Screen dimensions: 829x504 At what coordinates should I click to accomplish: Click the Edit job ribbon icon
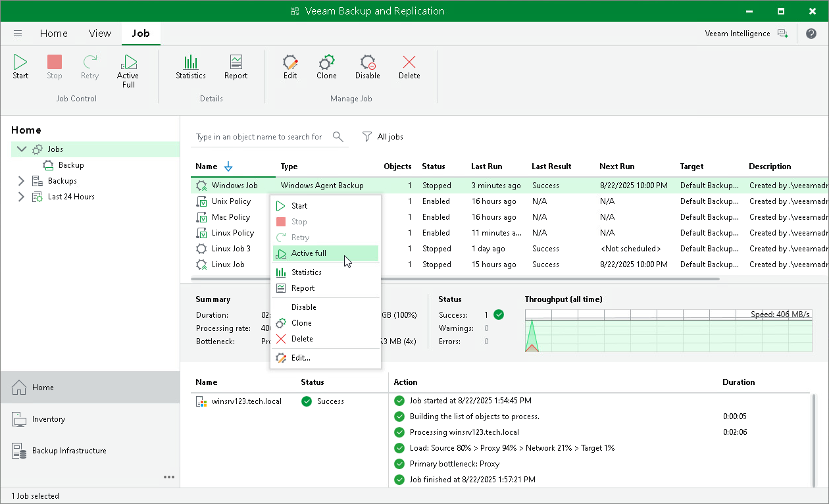290,68
